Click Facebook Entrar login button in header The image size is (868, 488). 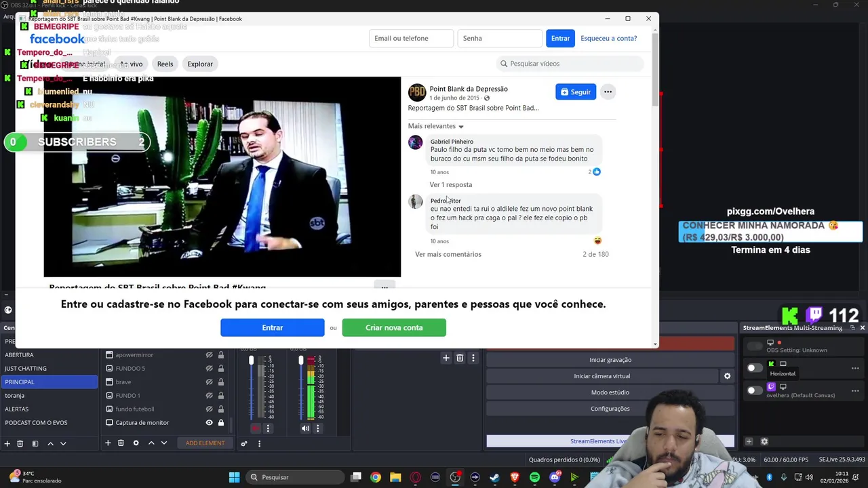560,38
